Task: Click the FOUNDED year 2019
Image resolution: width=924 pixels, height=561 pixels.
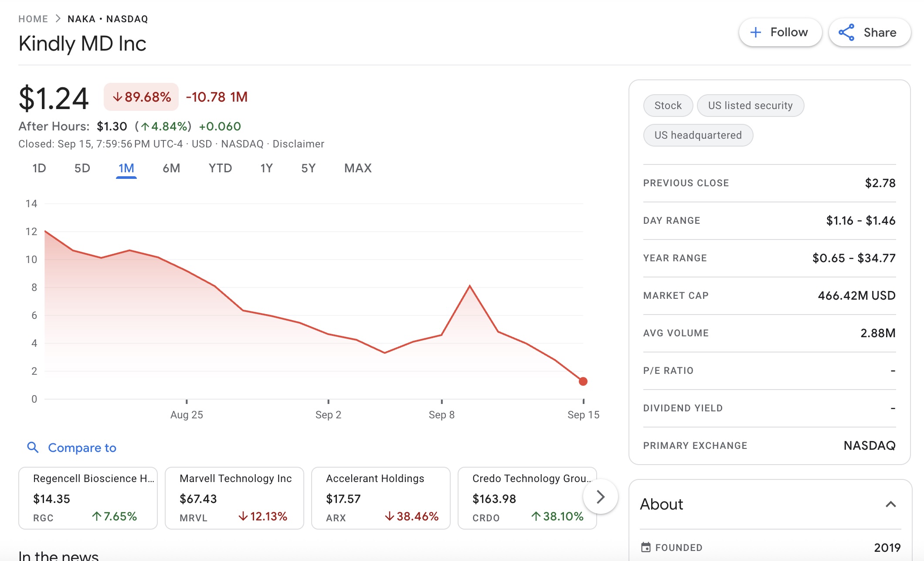Action: click(887, 548)
